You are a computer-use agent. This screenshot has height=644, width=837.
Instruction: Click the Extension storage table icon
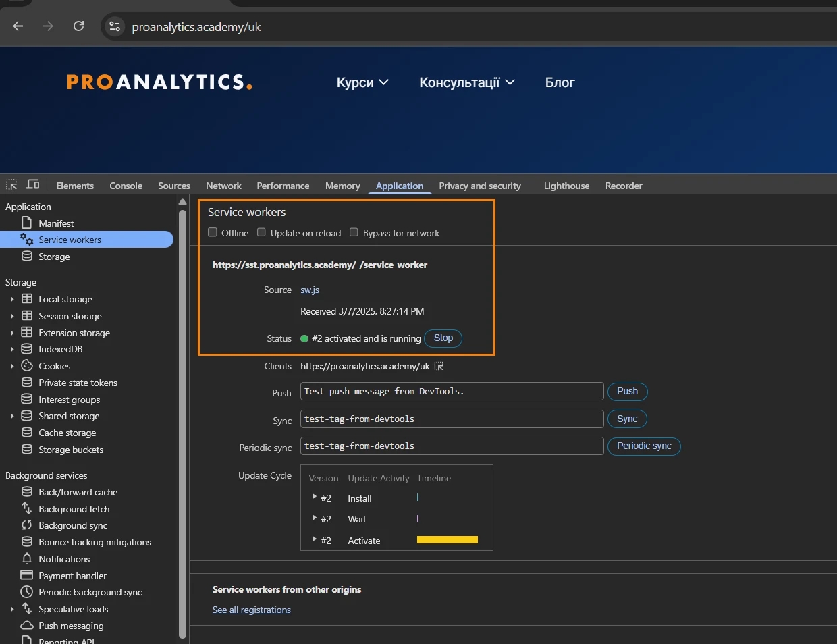click(x=27, y=332)
